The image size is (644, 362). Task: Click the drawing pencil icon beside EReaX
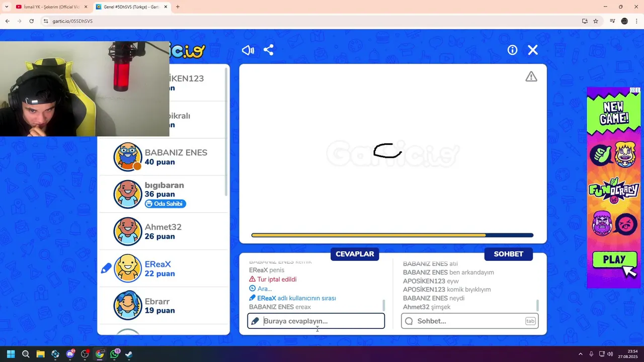[x=106, y=268]
